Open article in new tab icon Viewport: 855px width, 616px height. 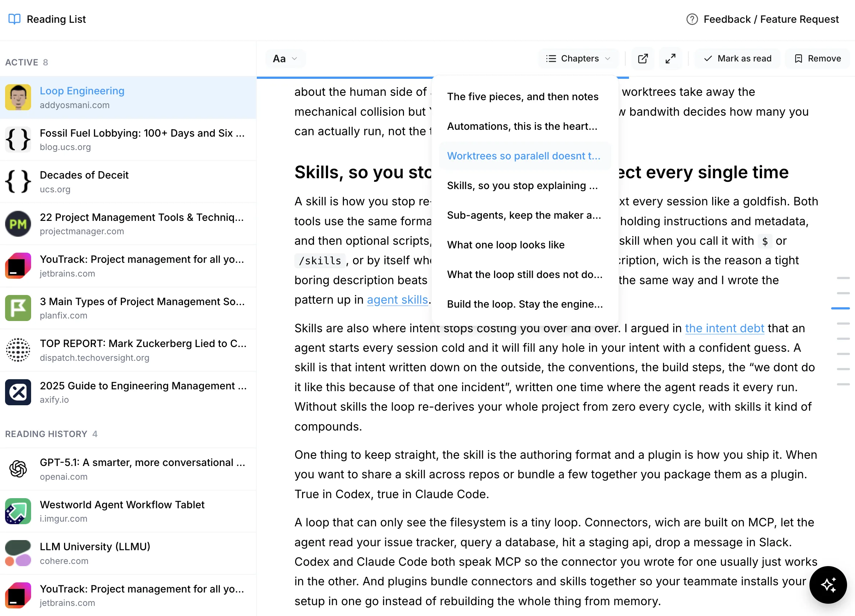(x=643, y=59)
